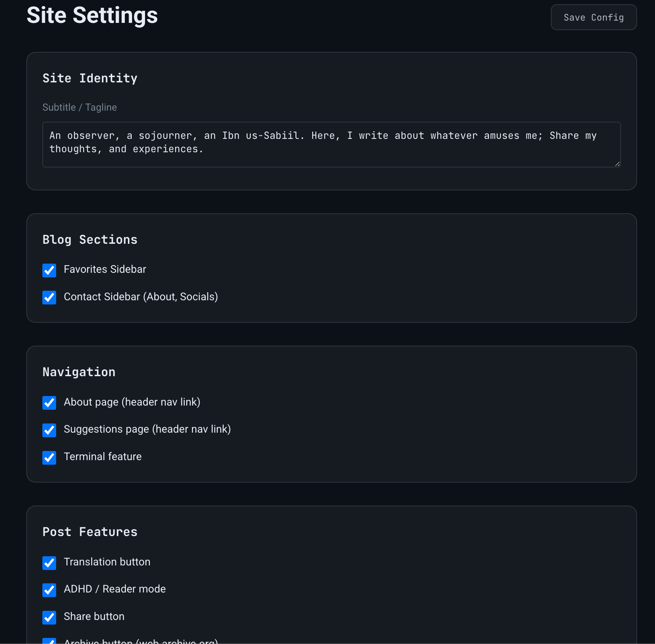Click the Subtitle / Tagline label

pyautogui.click(x=79, y=107)
